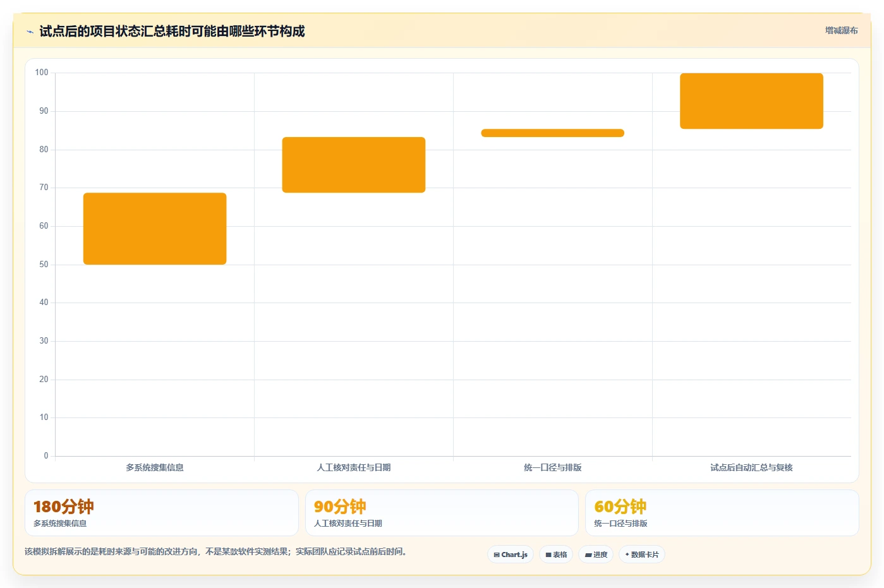Click the 进度 tag chip
The width and height of the screenshot is (884, 588).
(x=596, y=555)
